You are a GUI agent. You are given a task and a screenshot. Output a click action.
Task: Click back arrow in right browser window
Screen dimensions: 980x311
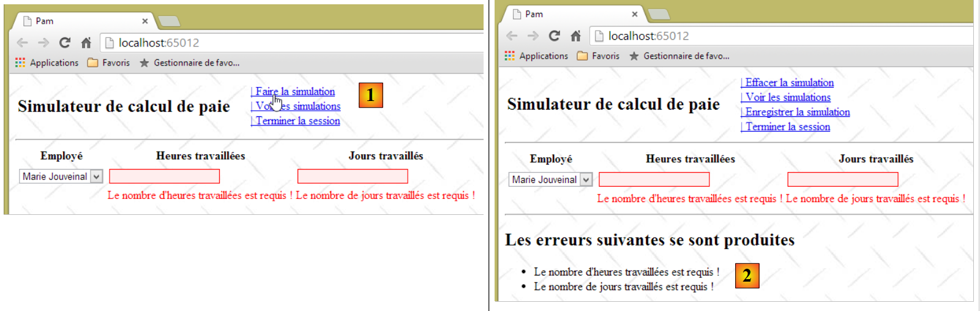(x=512, y=36)
